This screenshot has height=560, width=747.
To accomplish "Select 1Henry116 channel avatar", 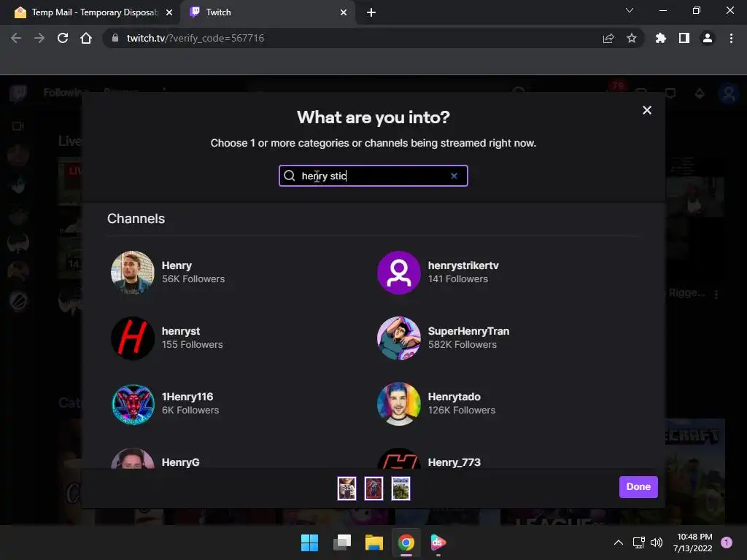I will click(x=133, y=404).
